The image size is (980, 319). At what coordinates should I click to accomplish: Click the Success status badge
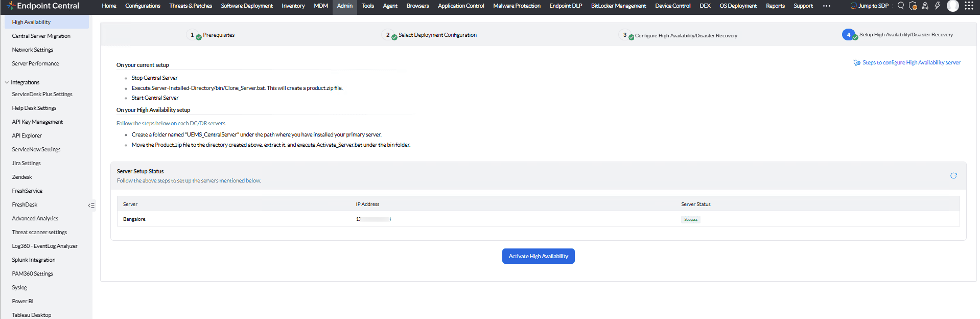coord(691,219)
